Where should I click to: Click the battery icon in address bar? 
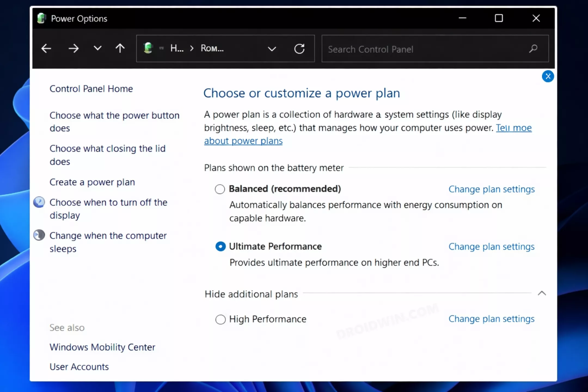(148, 48)
